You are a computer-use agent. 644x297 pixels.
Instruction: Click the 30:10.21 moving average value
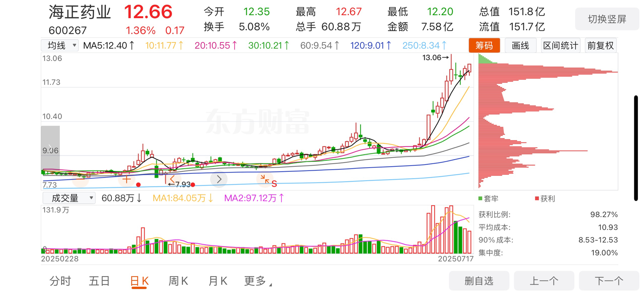(x=269, y=46)
